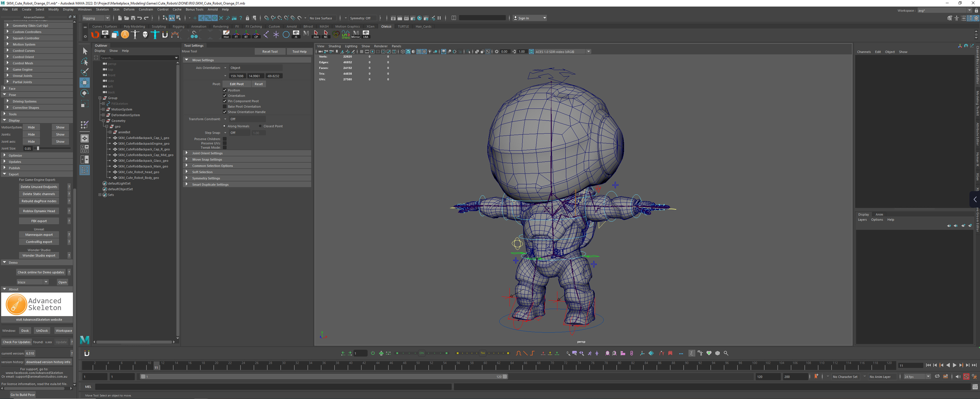Select the Along Normals radio button
Viewport: 980px width, 399px height.
pyautogui.click(x=225, y=126)
